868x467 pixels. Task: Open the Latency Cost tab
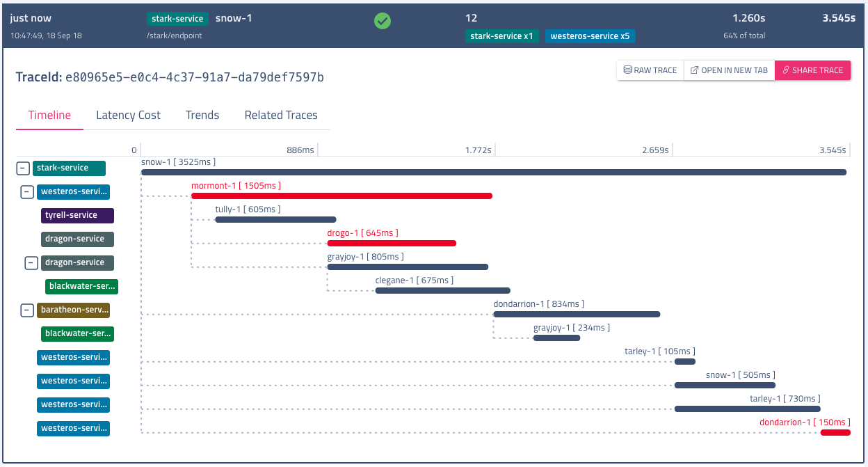click(x=128, y=116)
